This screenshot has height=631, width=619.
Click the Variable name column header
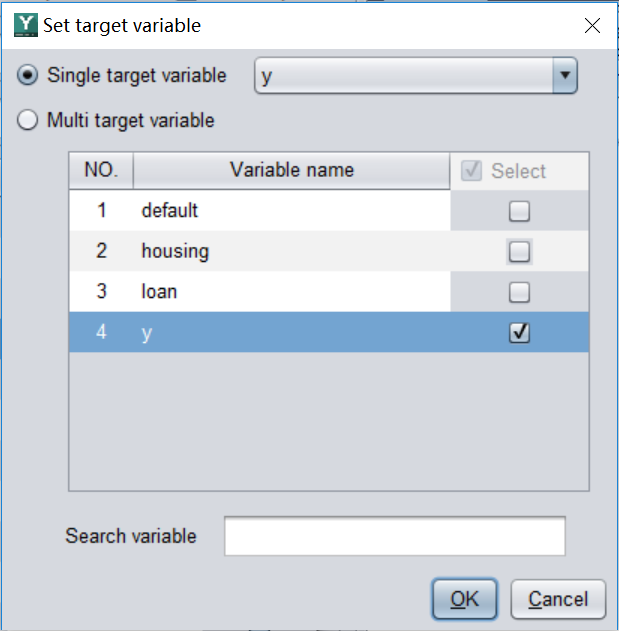click(x=291, y=170)
